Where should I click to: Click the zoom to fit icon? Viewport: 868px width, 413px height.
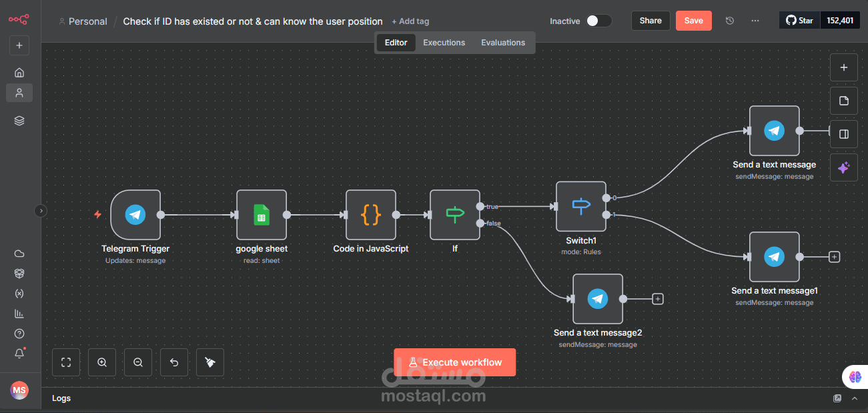tap(66, 362)
